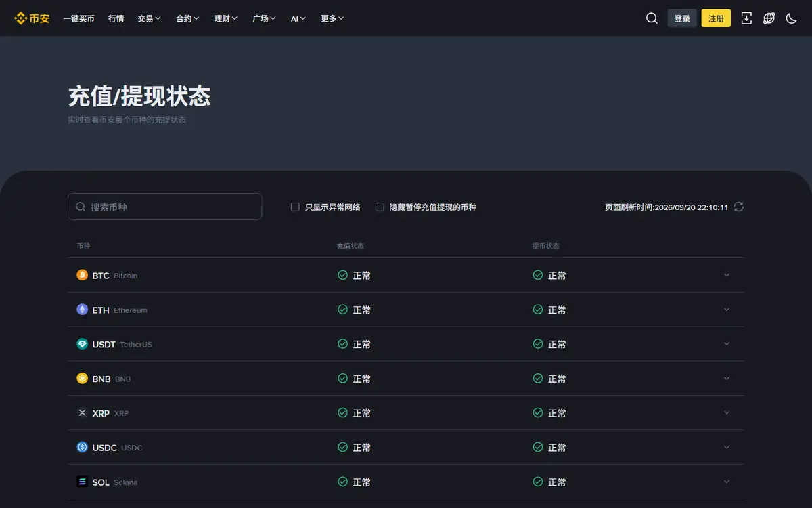Click the Ethereum coin icon
Viewport: 812px width, 508px height.
83,310
